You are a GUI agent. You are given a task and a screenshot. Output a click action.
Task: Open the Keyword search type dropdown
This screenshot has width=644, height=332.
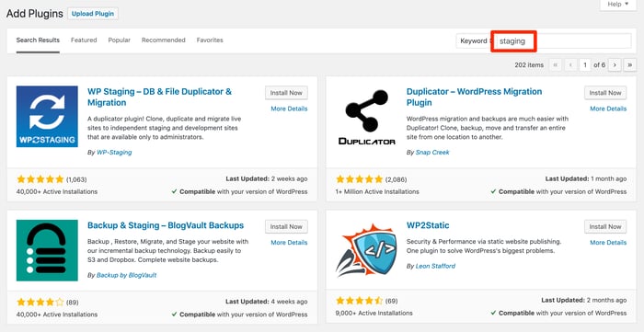tap(474, 41)
